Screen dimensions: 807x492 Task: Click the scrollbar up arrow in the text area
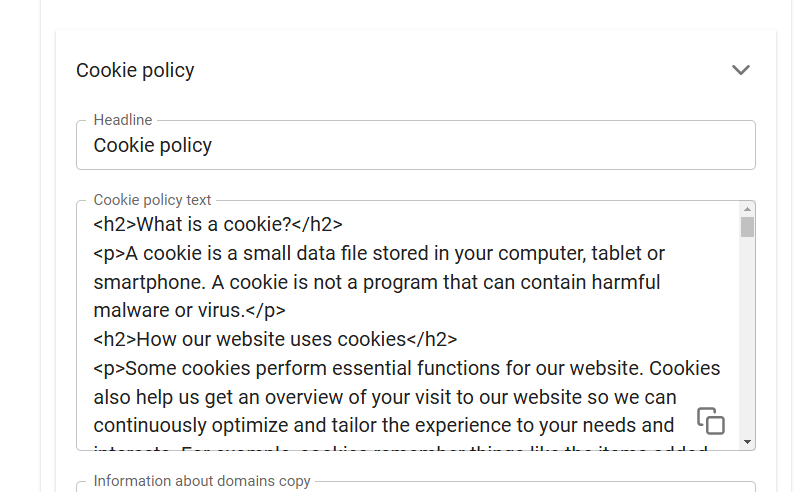coord(747,208)
